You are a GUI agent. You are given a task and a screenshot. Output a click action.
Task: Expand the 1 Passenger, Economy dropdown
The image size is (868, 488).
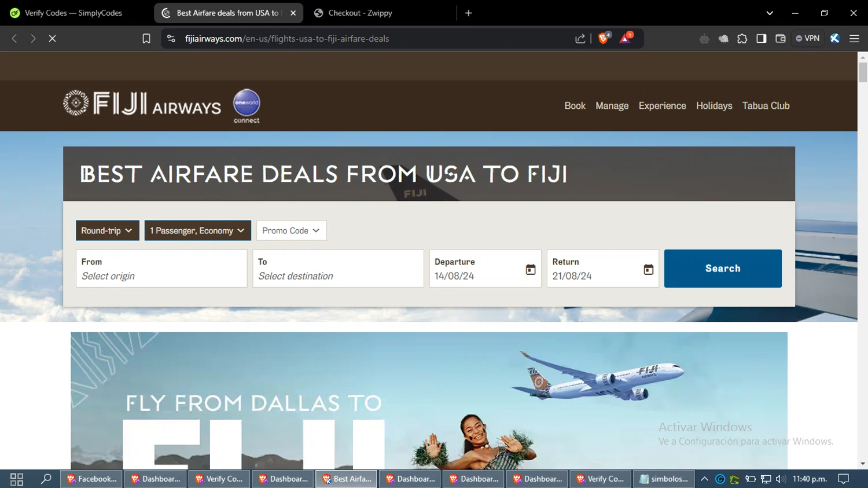coord(198,230)
